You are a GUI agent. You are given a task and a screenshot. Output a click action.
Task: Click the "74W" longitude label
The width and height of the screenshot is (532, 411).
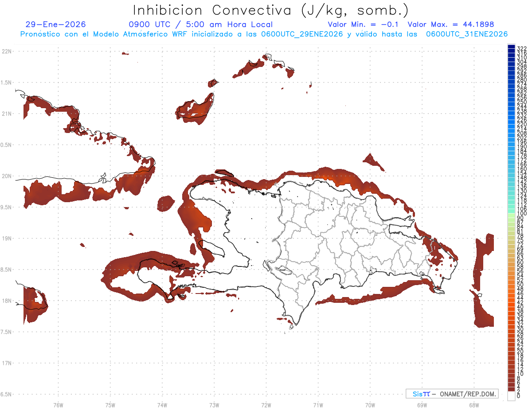pyautogui.click(x=162, y=405)
